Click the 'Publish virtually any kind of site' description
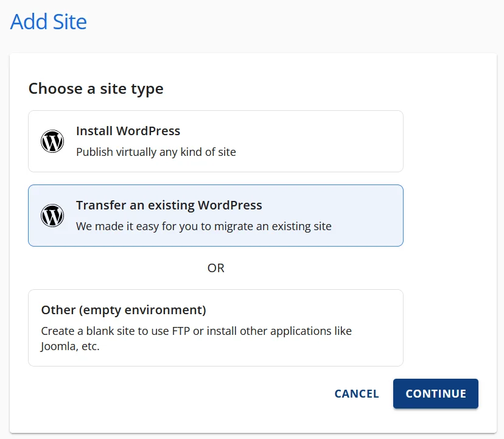 click(156, 152)
